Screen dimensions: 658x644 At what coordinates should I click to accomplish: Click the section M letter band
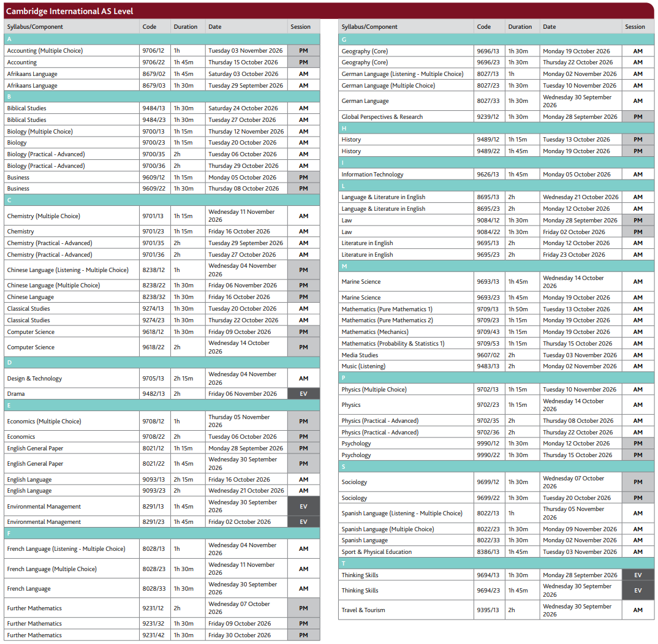click(496, 266)
